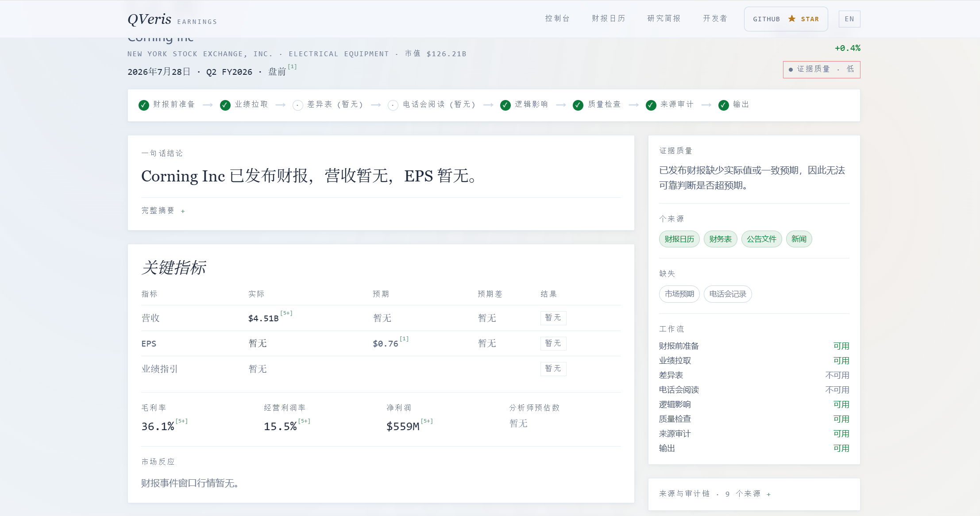The width and height of the screenshot is (980, 516).
Task: Click the star icon in GitHub button
Action: click(792, 19)
